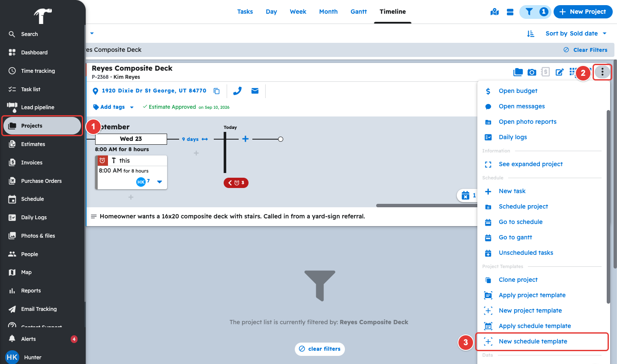Click the sort order direction icon
Image resolution: width=617 pixels, height=364 pixels.
(530, 33)
